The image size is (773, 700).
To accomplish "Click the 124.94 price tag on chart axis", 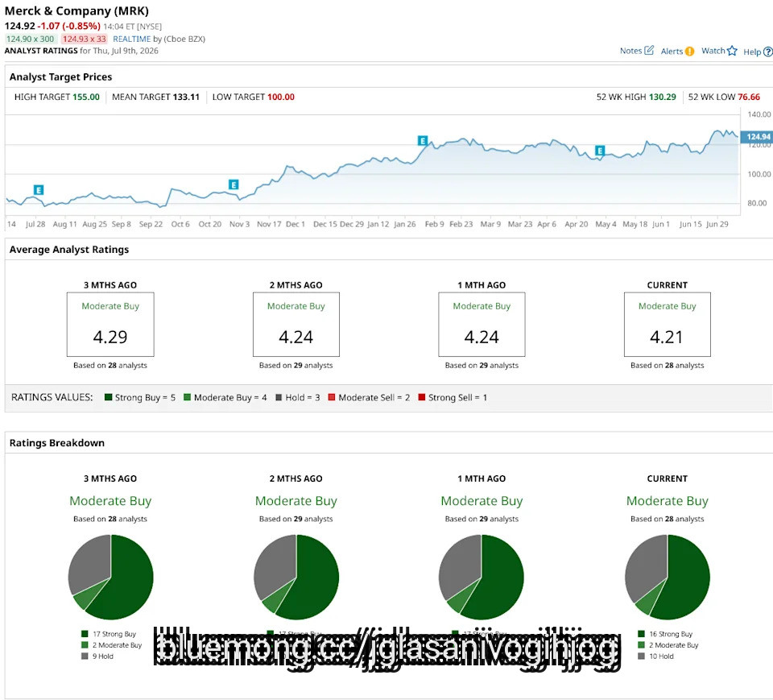I will [x=757, y=137].
